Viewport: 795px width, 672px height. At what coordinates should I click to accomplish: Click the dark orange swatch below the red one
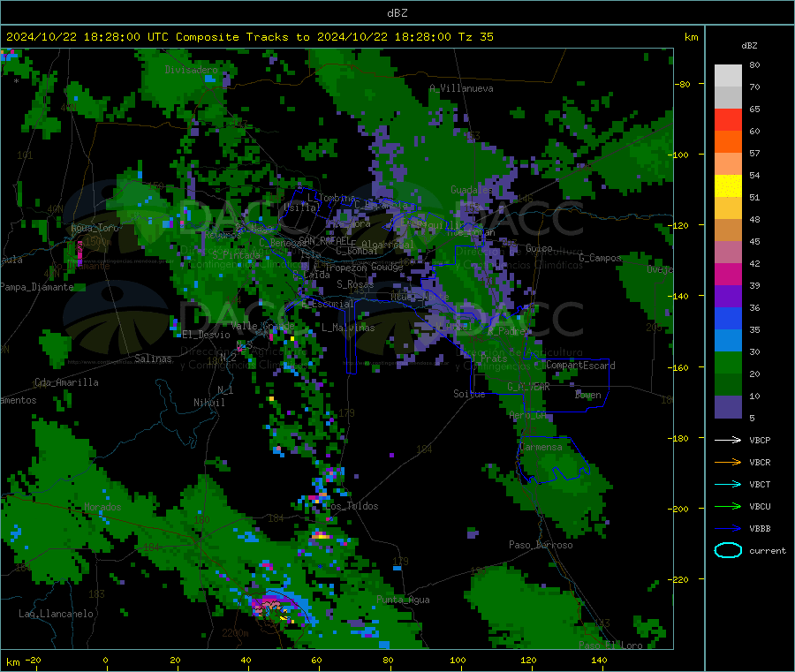(x=728, y=142)
